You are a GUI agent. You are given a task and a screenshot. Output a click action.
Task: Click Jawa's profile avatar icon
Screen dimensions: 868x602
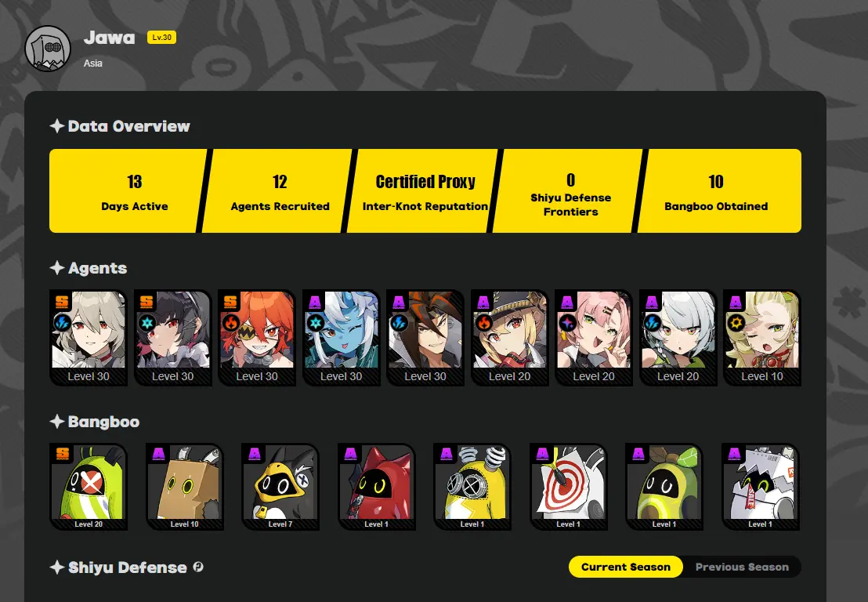pos(48,49)
